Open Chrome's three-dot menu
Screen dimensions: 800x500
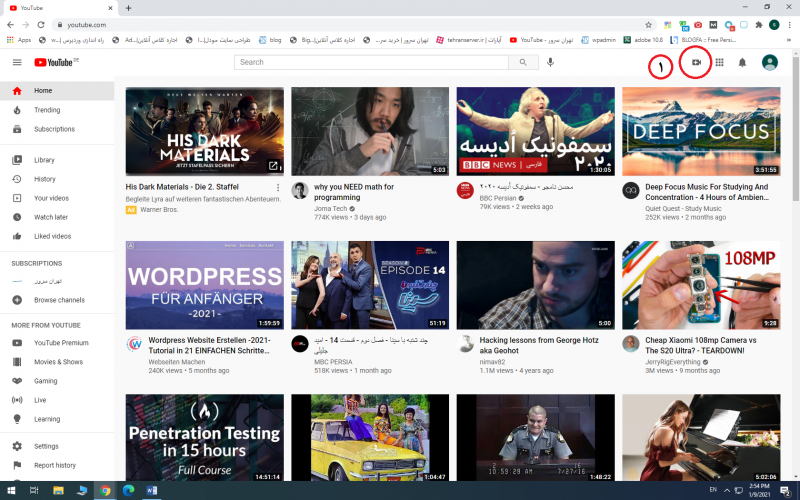[x=789, y=24]
